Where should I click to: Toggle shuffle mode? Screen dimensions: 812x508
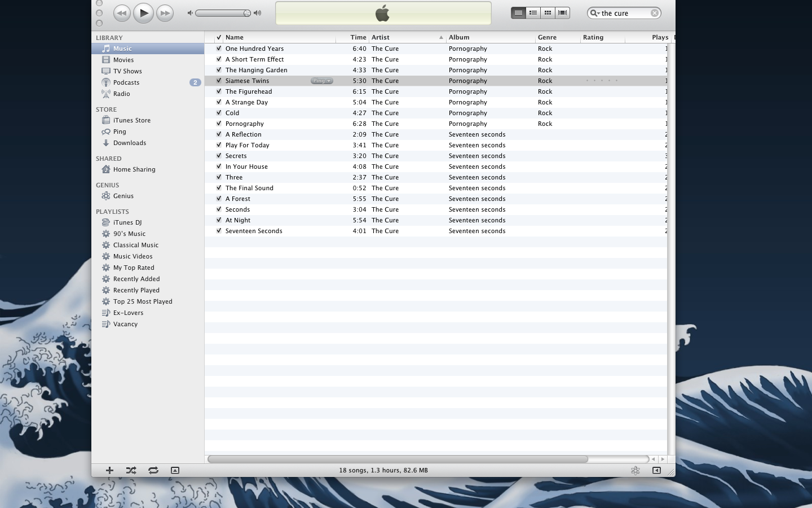[131, 470]
